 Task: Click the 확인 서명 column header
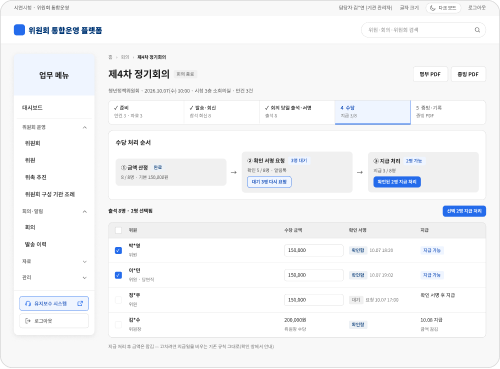(x=358, y=230)
